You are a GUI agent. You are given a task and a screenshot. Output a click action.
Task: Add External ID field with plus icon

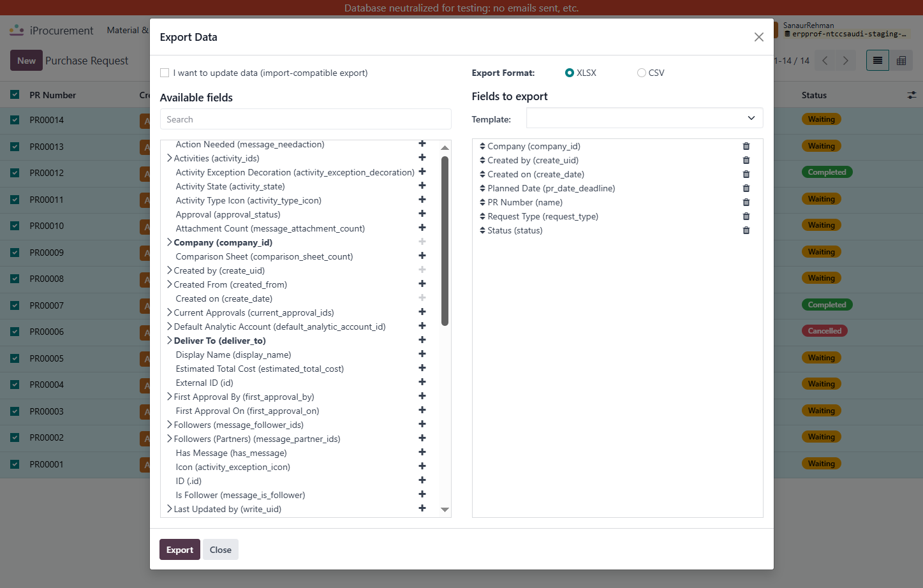(x=422, y=382)
